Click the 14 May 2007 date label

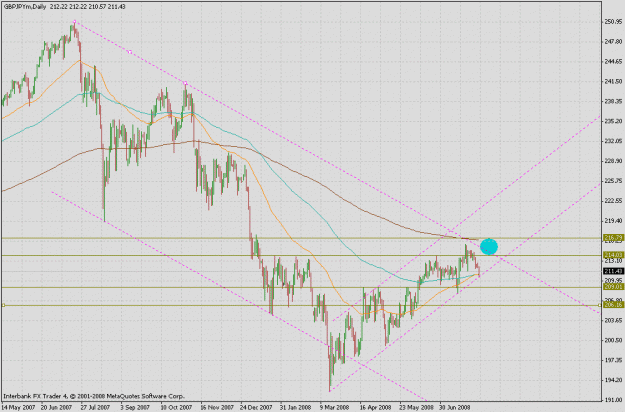coord(18,408)
